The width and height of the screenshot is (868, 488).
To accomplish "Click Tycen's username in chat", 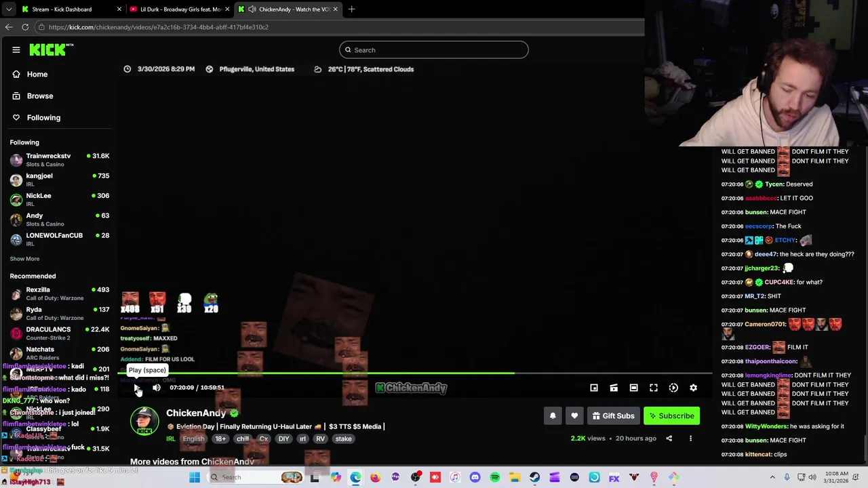I will click(x=774, y=184).
